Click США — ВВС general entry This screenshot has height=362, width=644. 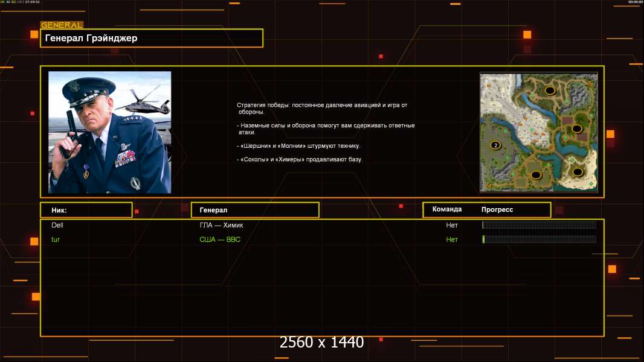pyautogui.click(x=220, y=240)
